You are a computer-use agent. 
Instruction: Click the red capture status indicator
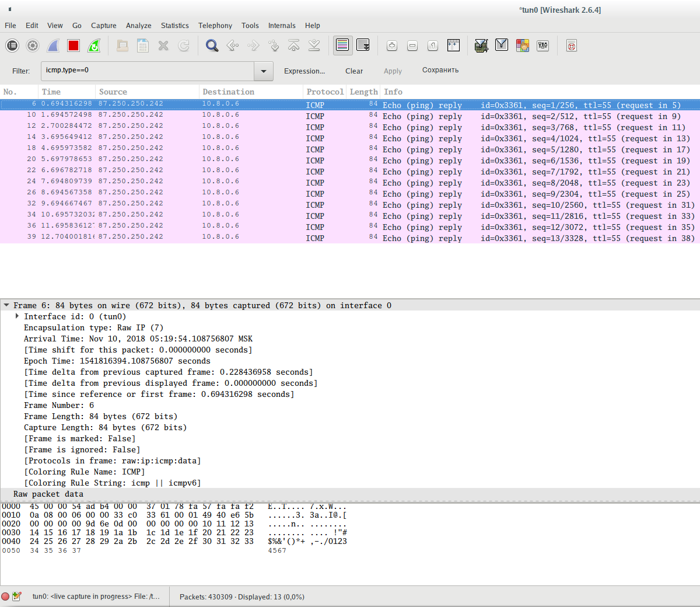5,596
